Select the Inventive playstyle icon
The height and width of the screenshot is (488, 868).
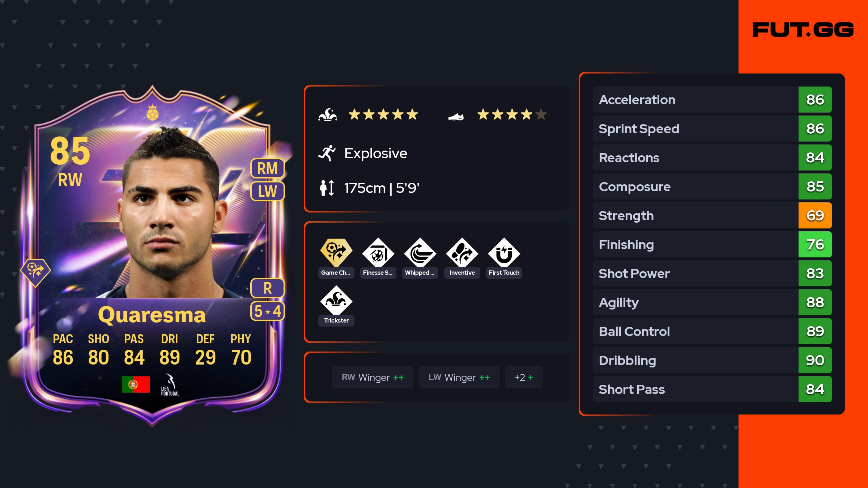pos(462,252)
